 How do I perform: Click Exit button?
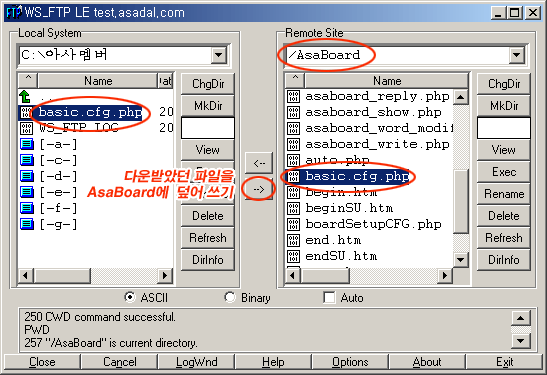[x=504, y=362]
